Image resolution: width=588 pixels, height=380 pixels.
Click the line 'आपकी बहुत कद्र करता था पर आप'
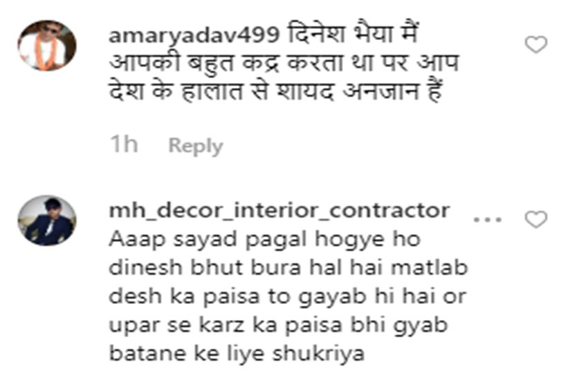pyautogui.click(x=284, y=64)
